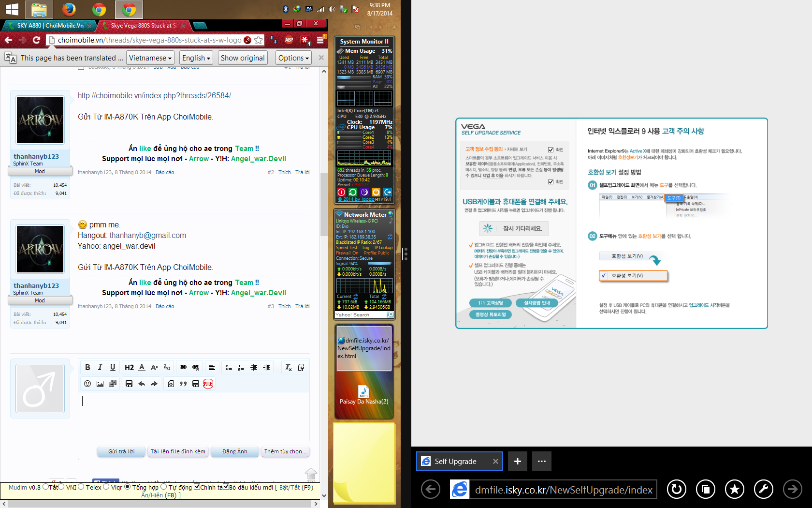This screenshot has height=508, width=812.
Task: Open the H2 heading tool in editor
Action: pos(129,368)
